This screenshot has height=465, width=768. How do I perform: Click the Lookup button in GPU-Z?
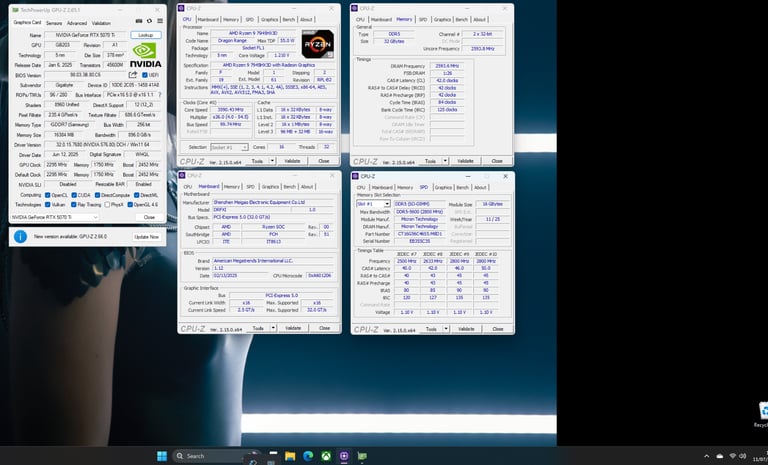coord(146,35)
